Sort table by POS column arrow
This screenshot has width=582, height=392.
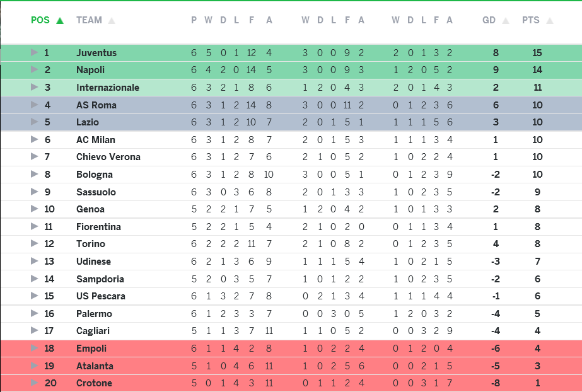60,21
